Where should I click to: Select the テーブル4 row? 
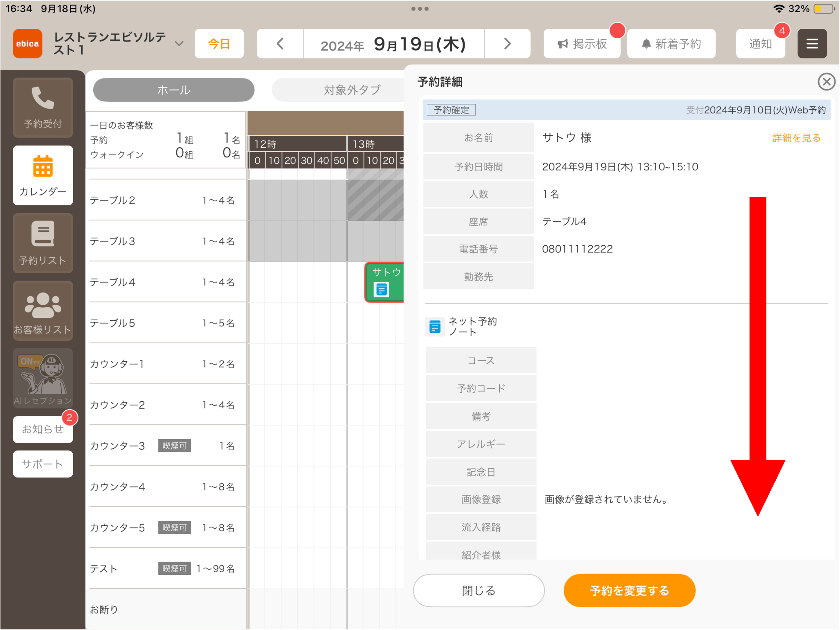167,282
